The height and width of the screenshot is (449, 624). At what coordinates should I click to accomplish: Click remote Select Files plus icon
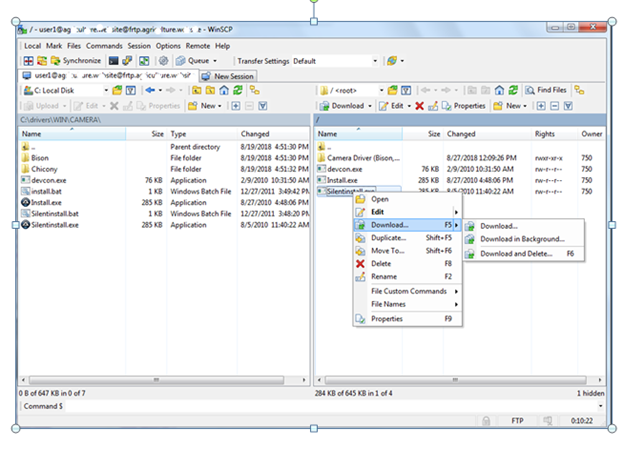tap(541, 106)
